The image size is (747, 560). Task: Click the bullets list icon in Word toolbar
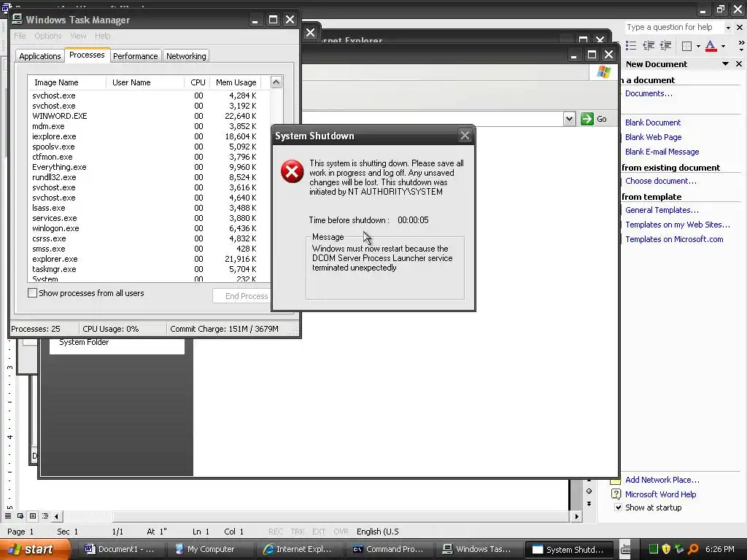(631, 46)
